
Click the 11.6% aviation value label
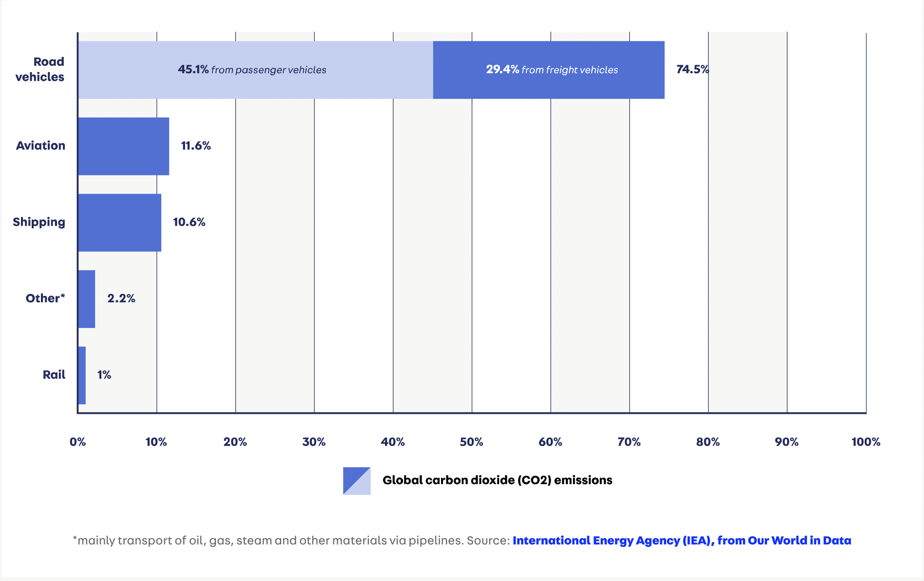(x=196, y=146)
